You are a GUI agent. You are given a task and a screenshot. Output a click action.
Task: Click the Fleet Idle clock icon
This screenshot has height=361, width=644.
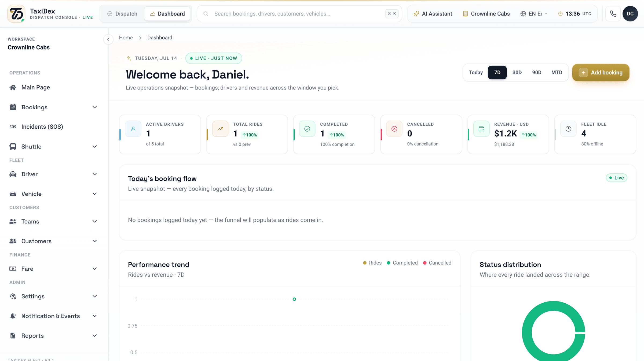click(x=568, y=129)
